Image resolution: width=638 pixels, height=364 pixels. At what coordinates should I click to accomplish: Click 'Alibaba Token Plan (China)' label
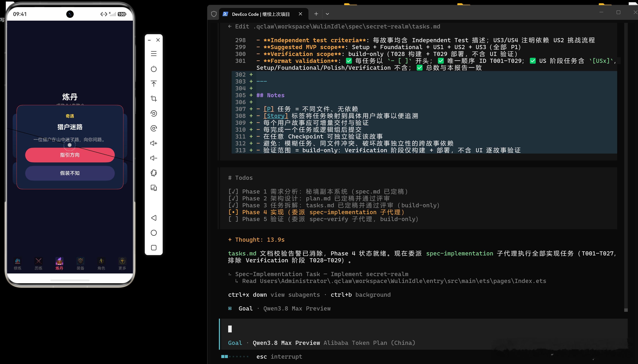(369, 343)
